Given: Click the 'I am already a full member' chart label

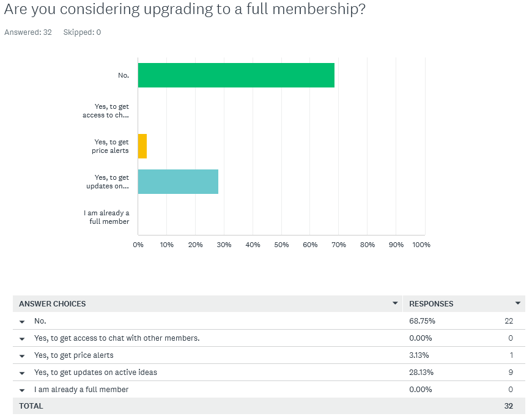Looking at the screenshot, I should tap(106, 217).
